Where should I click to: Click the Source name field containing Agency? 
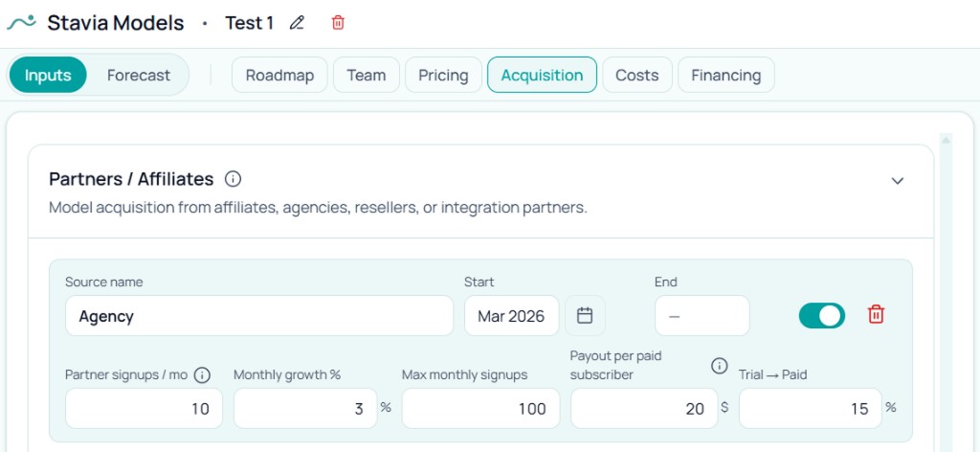(x=259, y=316)
